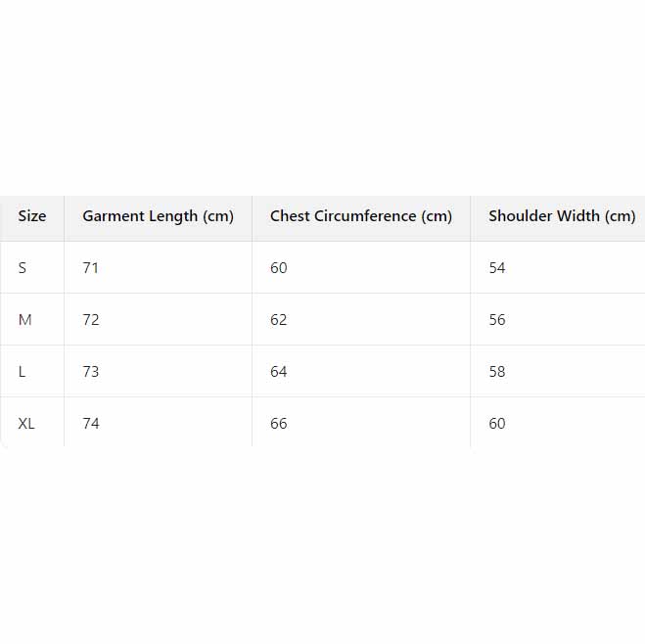Click chest circumference 60 in S row
The height and width of the screenshot is (644, 645).
tap(279, 268)
